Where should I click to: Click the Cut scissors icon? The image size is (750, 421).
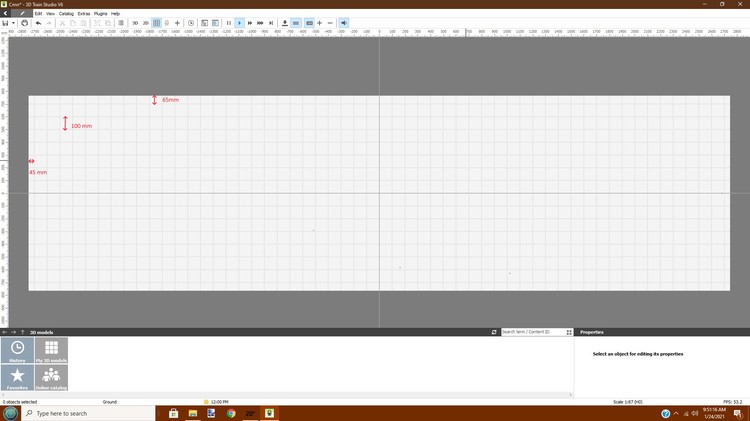(x=62, y=23)
